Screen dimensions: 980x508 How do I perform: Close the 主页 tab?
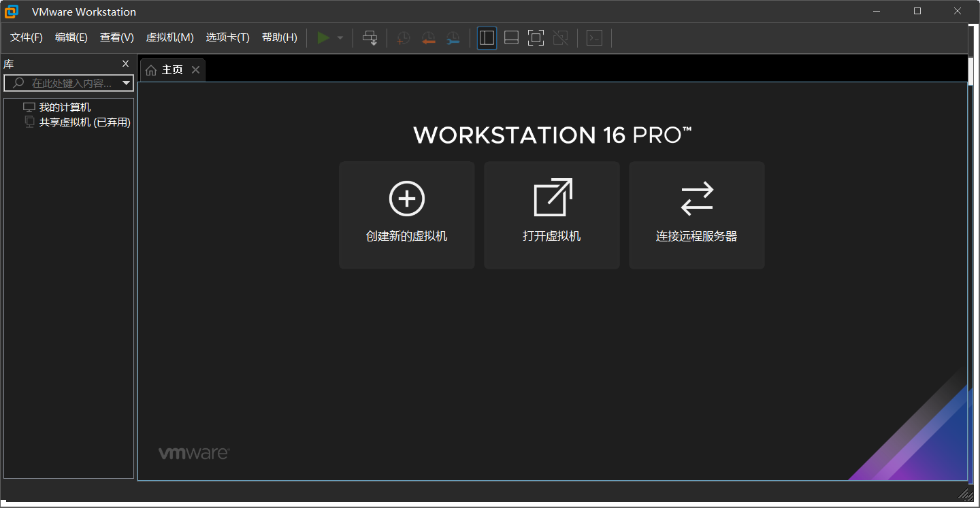coord(195,70)
